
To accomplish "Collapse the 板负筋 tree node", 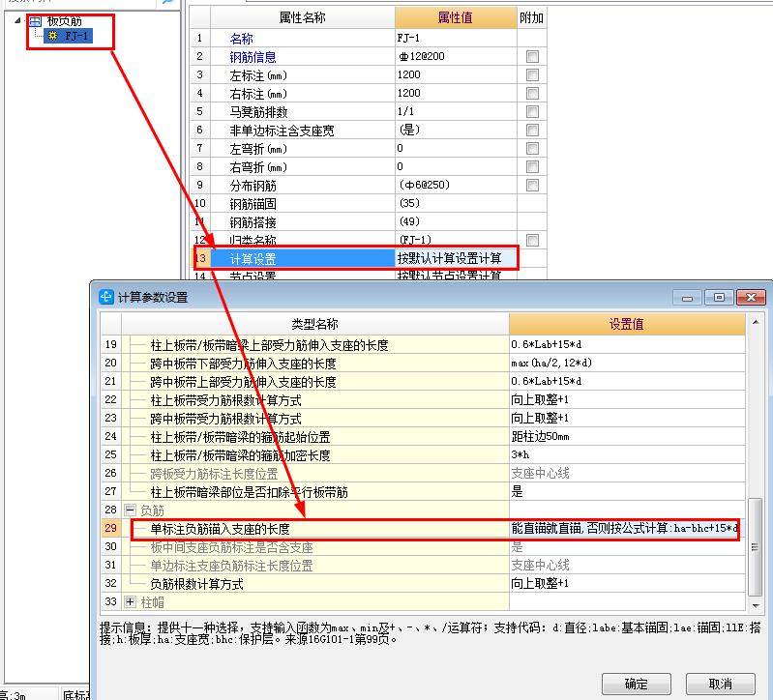I will tap(17, 20).
